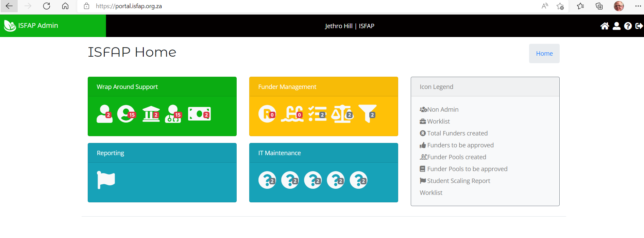This screenshot has height=238, width=644.
Task: Click Funder Pools created legend entry
Action: coord(453,157)
